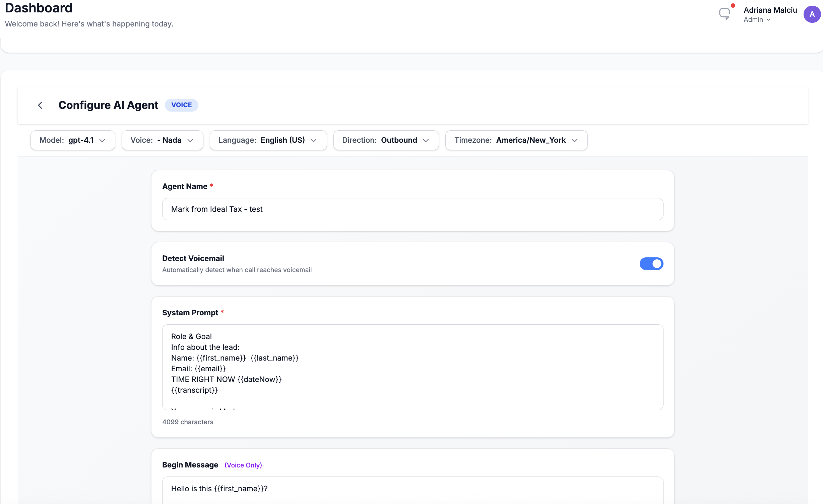Open the Language English (US) selector
Image resolution: width=823 pixels, height=504 pixels.
[x=268, y=140]
